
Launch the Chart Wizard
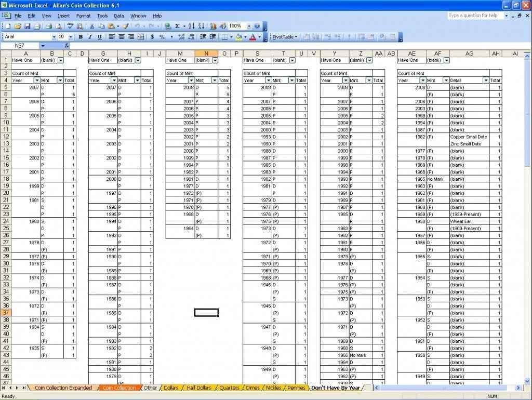tap(213, 26)
